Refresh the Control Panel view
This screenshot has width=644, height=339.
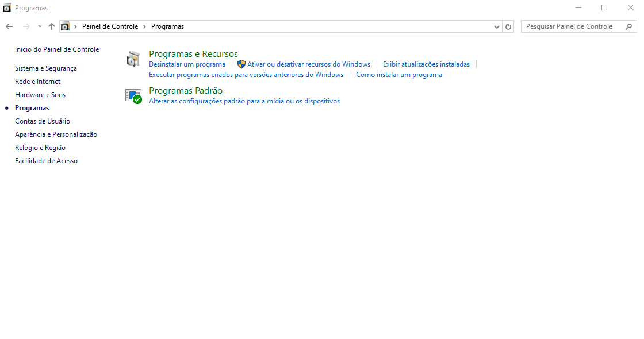pos(508,26)
